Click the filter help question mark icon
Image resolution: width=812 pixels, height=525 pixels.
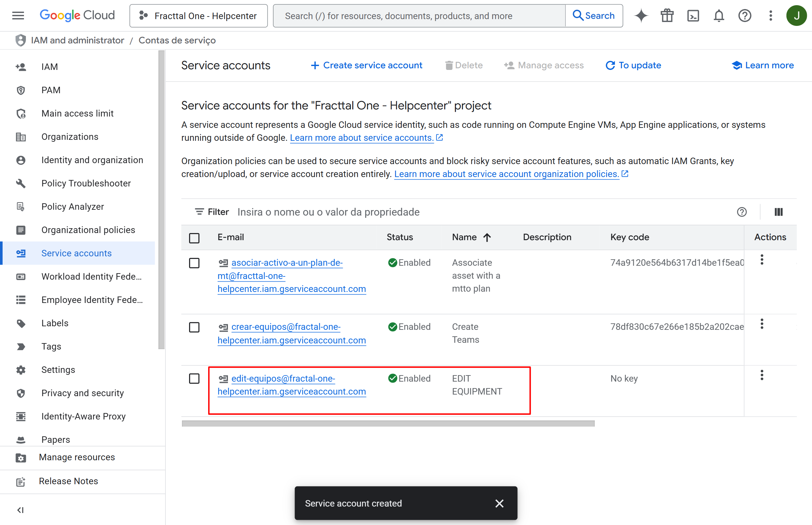(x=742, y=212)
